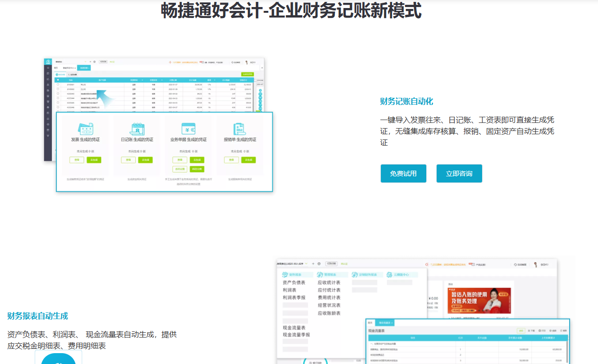Viewport: 598px width, 364px height.
Task: Tick the checkbox for the 甲公司 invoice row
Action: tap(58, 85)
